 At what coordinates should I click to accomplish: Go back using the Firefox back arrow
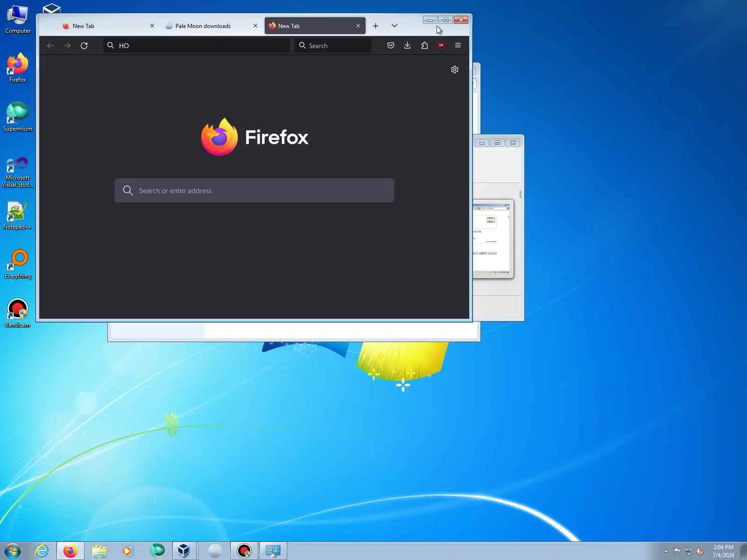50,45
